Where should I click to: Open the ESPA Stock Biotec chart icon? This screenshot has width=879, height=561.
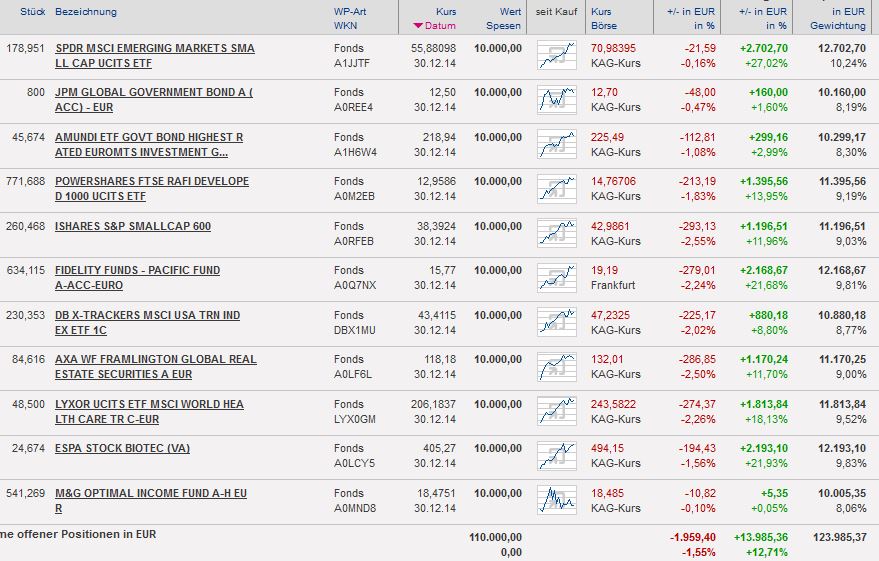coord(557,455)
